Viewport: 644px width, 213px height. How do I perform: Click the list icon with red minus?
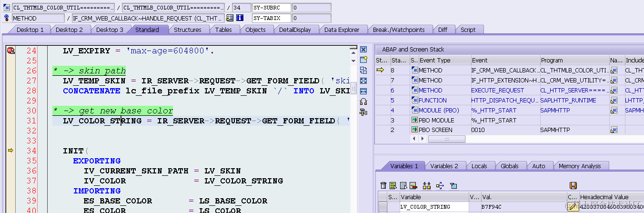click(x=413, y=185)
